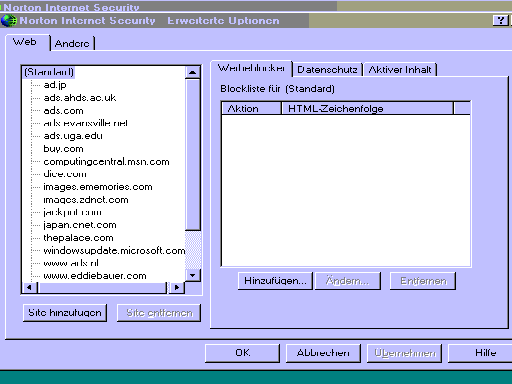The height and width of the screenshot is (384, 512).
Task: Select the (Standard) root tree item
Action: [x=49, y=72]
